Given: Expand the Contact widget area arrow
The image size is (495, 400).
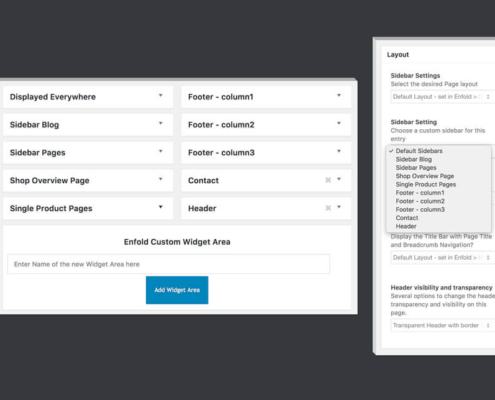Looking at the screenshot, I should 339,179.
